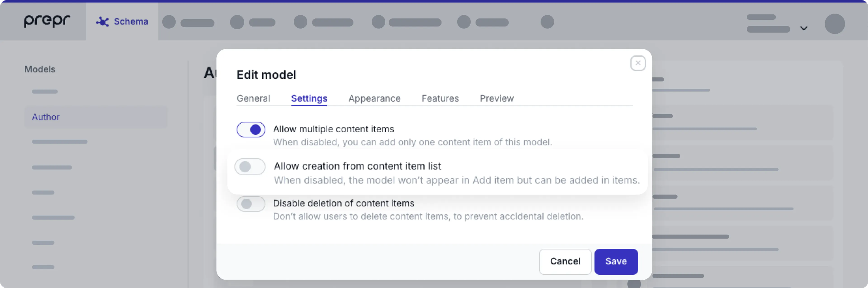868x288 pixels.
Task: Click 'Disable deletion of content items' label
Action: [x=343, y=203]
